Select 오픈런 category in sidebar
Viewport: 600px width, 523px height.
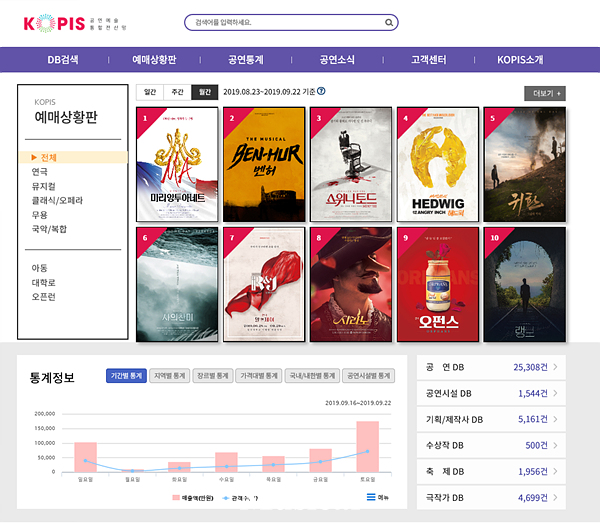[44, 297]
